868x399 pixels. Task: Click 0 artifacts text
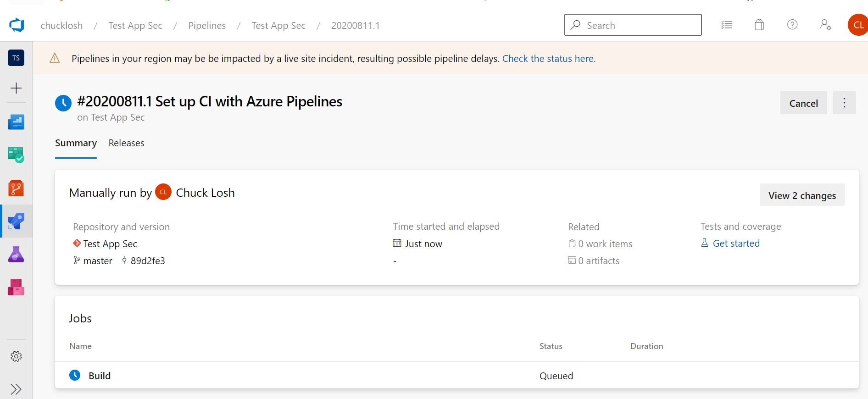pos(599,260)
